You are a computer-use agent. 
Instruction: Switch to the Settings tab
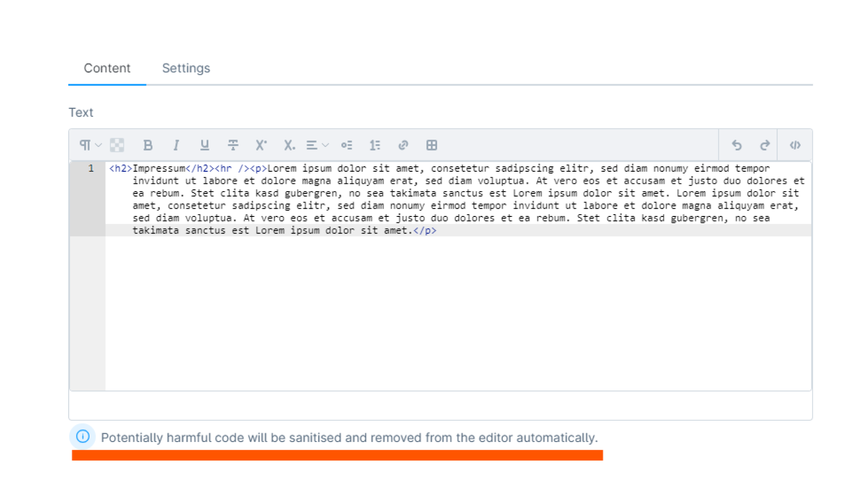tap(186, 68)
